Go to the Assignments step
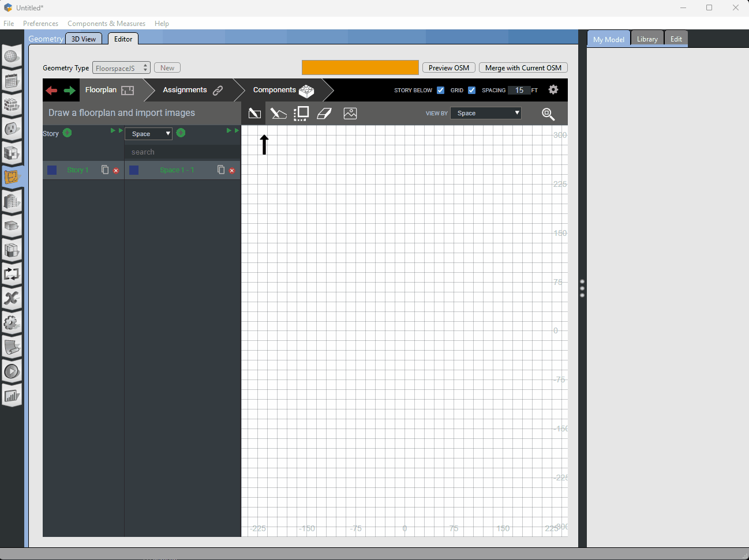This screenshot has width=749, height=560. [x=193, y=90]
